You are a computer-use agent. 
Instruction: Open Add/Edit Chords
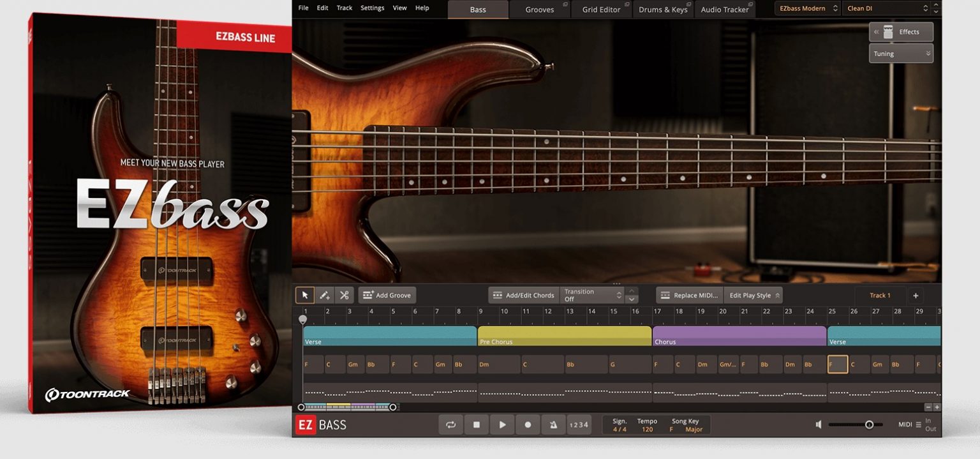click(x=523, y=295)
